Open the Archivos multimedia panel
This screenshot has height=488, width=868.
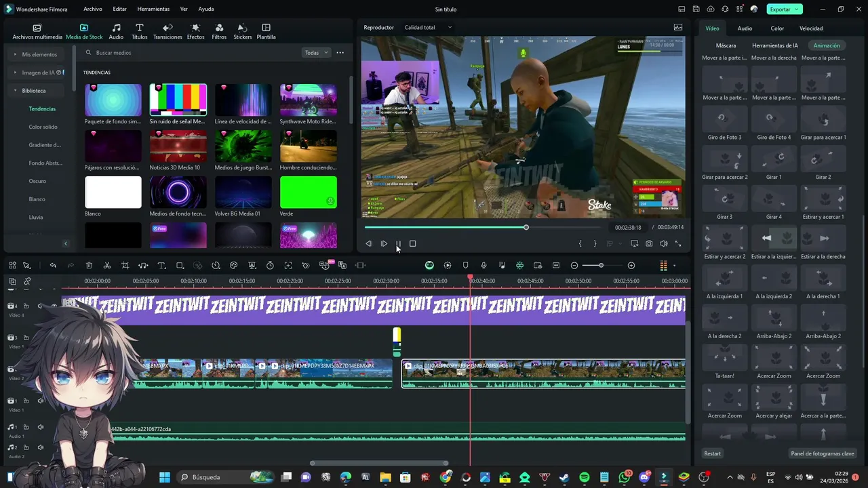(37, 31)
